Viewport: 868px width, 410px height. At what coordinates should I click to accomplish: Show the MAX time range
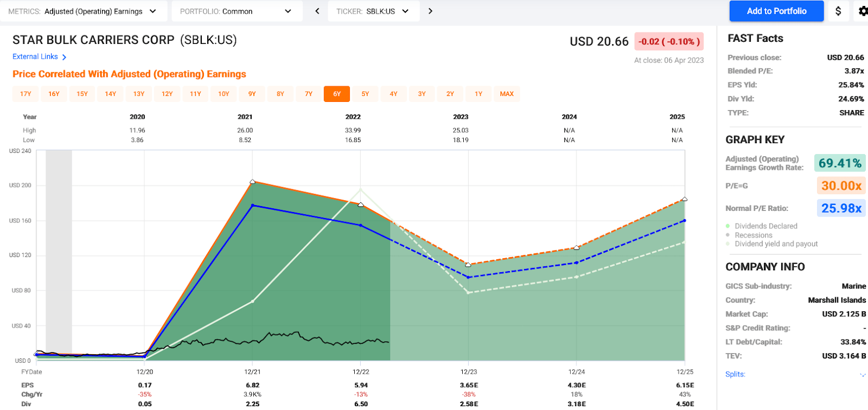507,94
